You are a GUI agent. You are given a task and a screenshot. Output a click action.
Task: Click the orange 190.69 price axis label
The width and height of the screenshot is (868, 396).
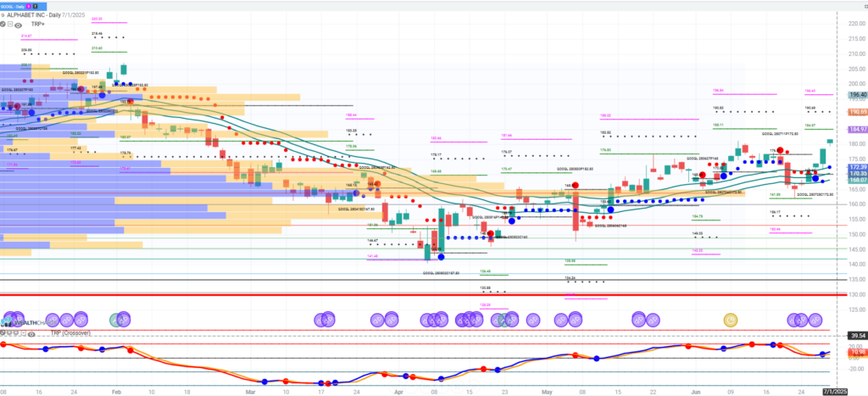pos(858,112)
